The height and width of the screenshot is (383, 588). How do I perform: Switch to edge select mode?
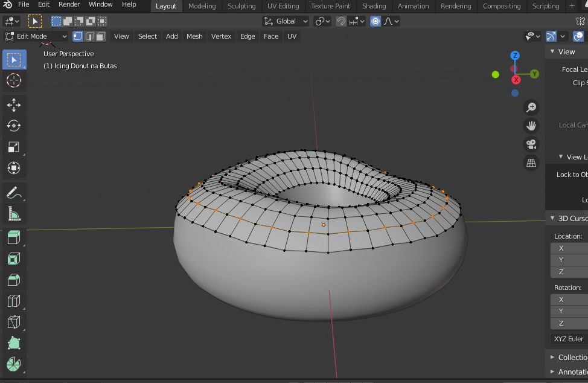click(x=89, y=36)
